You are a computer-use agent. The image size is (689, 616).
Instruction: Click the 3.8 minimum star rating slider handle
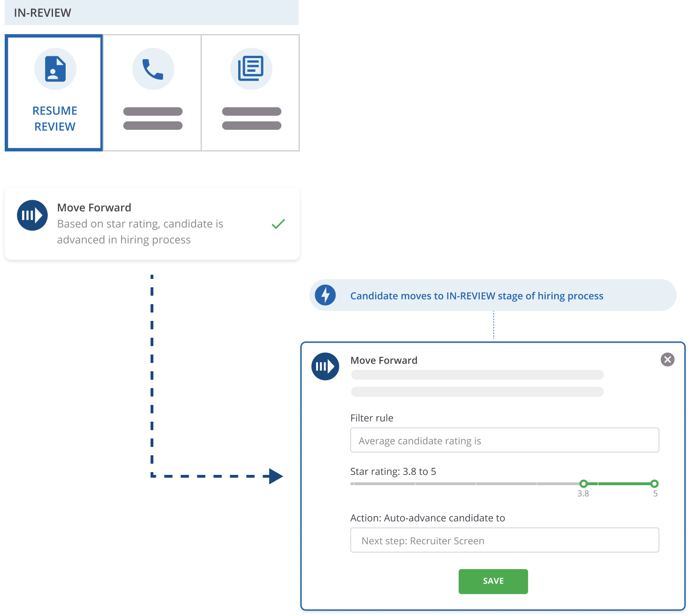[x=583, y=484]
